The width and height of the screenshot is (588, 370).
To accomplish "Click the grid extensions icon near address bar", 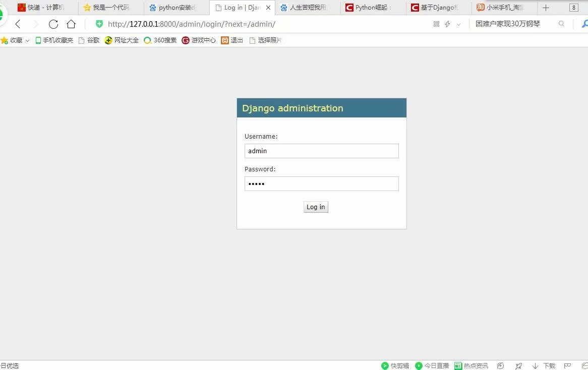I will click(436, 24).
